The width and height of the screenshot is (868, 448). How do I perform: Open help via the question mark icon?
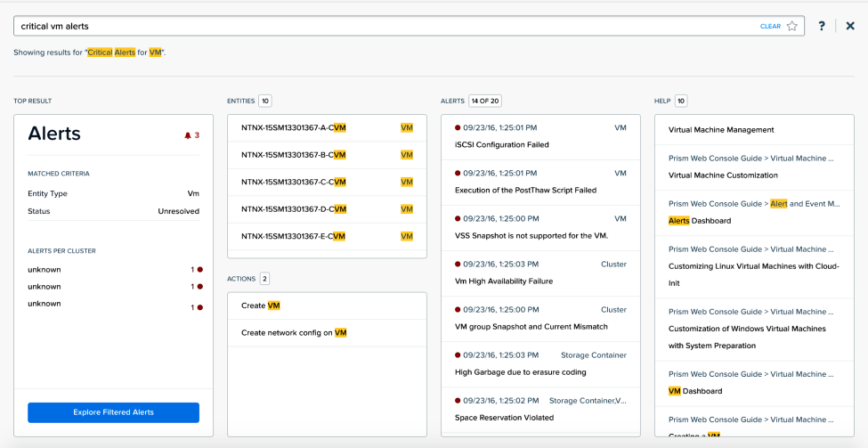click(822, 26)
